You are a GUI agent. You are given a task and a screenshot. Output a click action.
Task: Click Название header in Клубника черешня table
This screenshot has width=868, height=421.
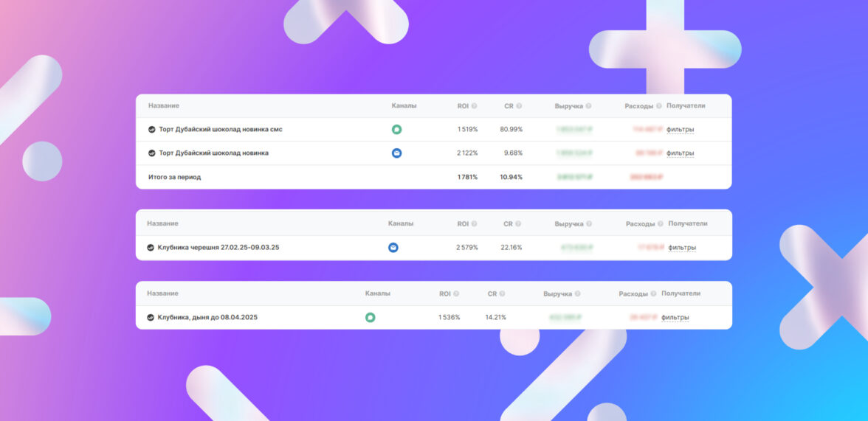point(162,223)
